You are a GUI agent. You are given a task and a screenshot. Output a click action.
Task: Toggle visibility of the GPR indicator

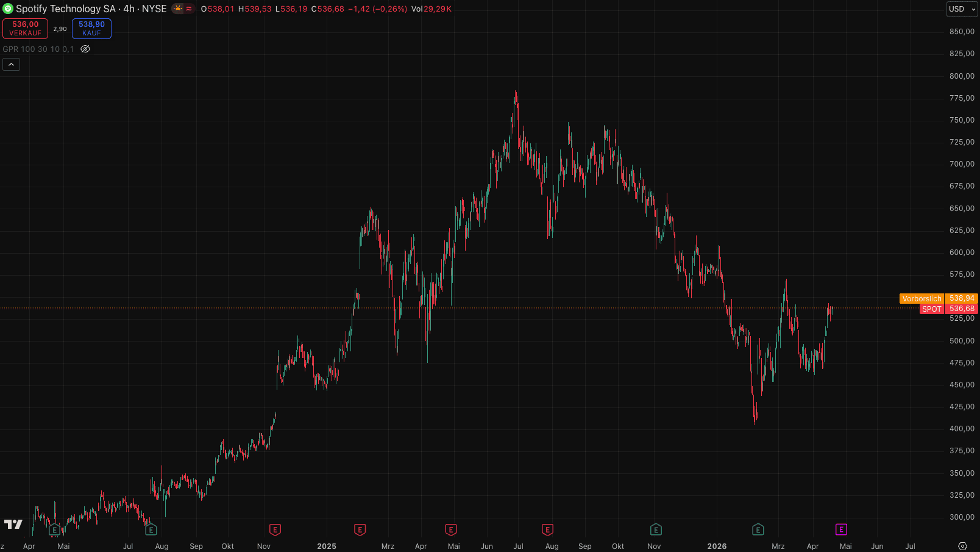coord(85,49)
